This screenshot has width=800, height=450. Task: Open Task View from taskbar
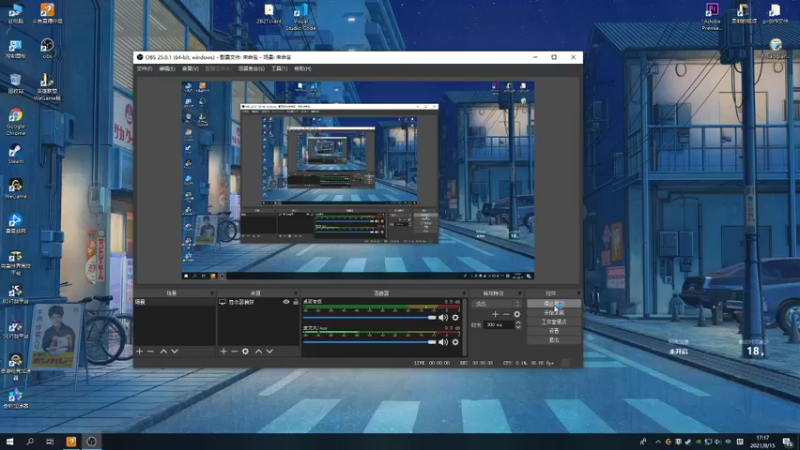tap(49, 442)
